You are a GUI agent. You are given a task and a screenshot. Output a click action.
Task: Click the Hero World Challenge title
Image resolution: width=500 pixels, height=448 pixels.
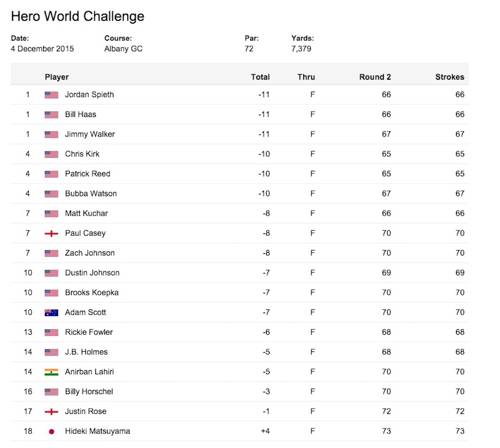(78, 16)
